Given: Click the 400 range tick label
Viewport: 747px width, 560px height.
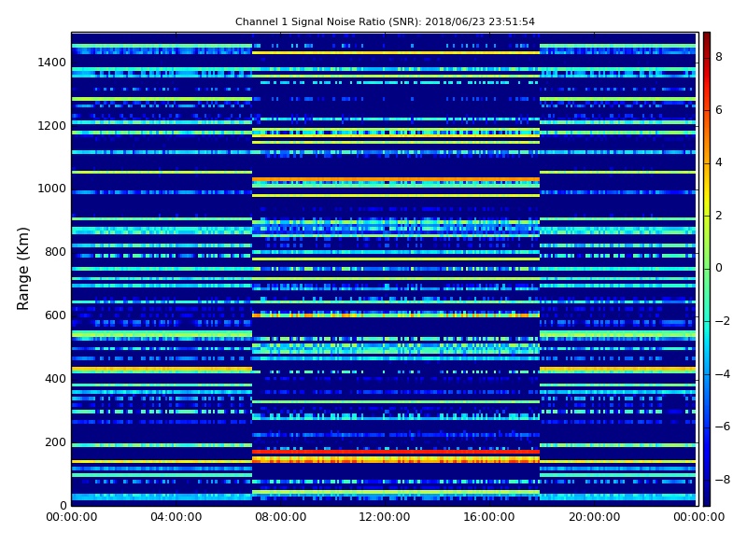Looking at the screenshot, I should (x=55, y=379).
